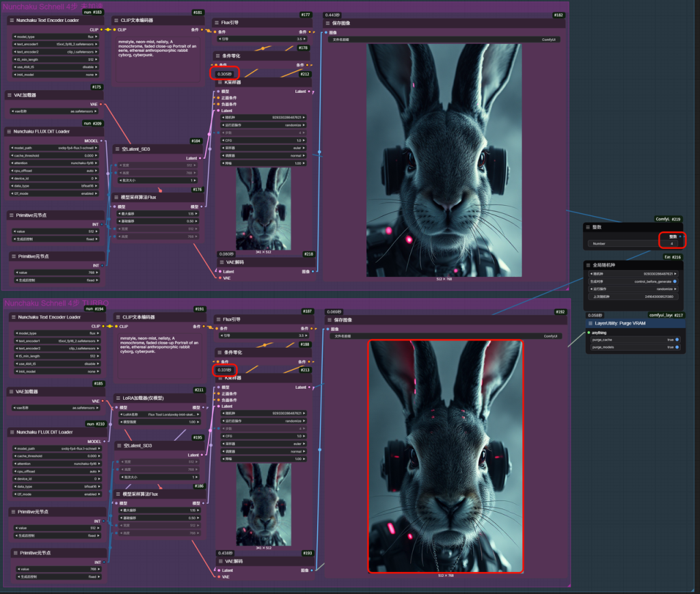This screenshot has width=700, height=594.
Task: Toggle purge_cache in Purge VRAM node
Action: 675,339
